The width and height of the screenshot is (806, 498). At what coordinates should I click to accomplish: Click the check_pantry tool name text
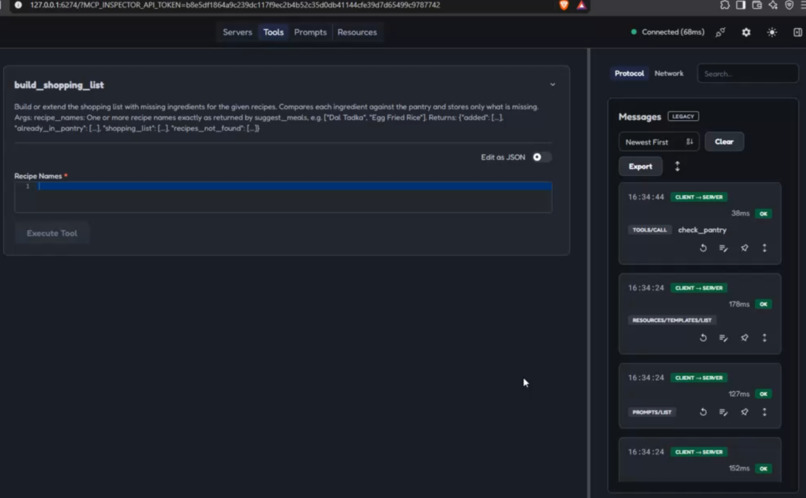click(702, 230)
